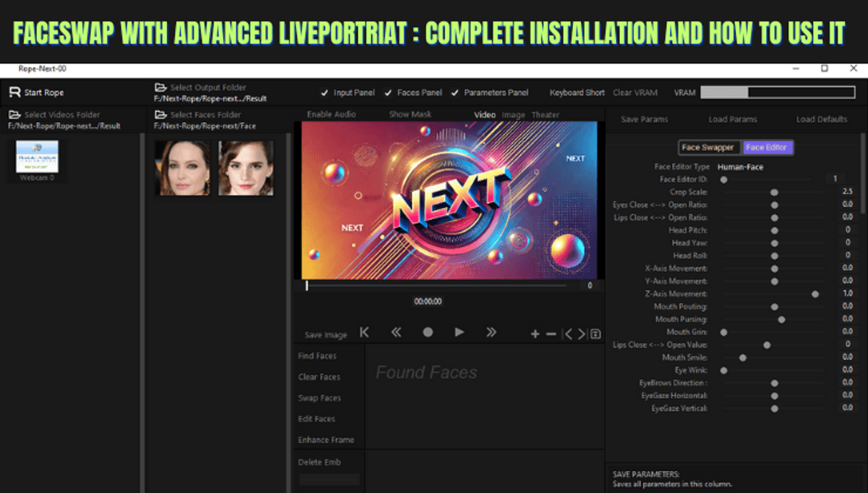Hide the Parameters Panel via checkbox
The width and height of the screenshot is (868, 493).
coord(455,93)
